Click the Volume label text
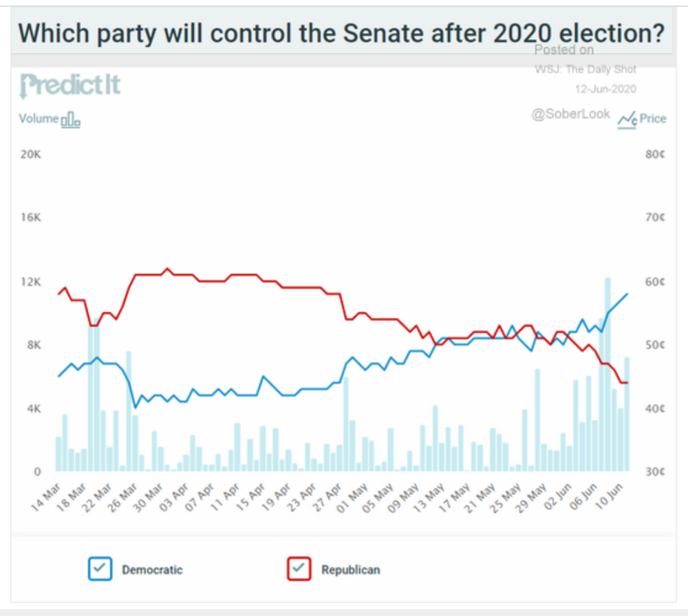Image resolution: width=688 pixels, height=616 pixels. point(39,118)
